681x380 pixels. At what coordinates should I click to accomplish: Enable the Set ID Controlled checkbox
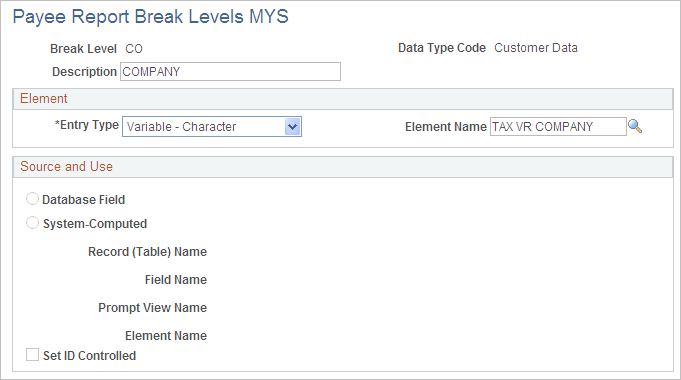pos(32,355)
